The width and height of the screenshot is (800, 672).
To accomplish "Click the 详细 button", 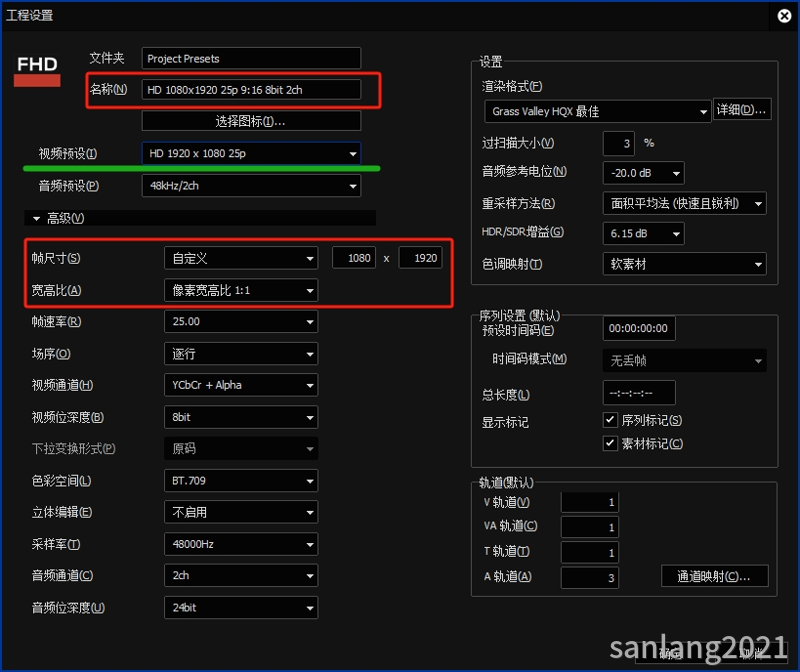I will point(741,110).
